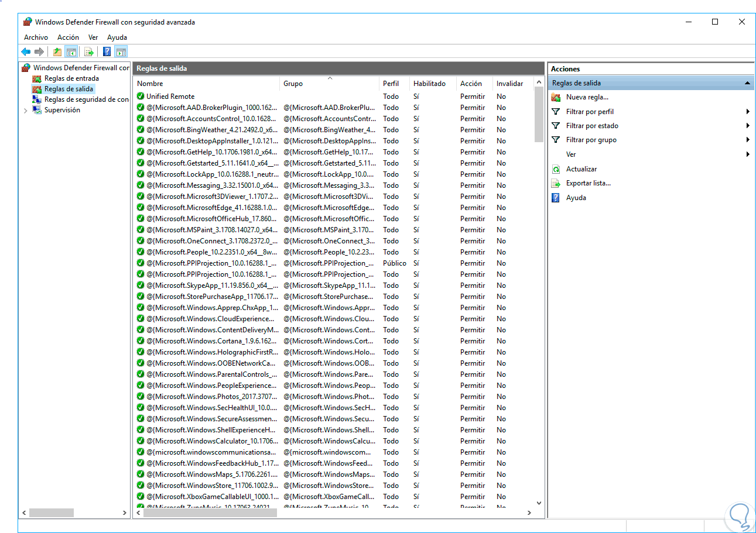Select the StorePurchaseApp rule's green icon
Image resolution: width=756 pixels, height=533 pixels.
[141, 296]
